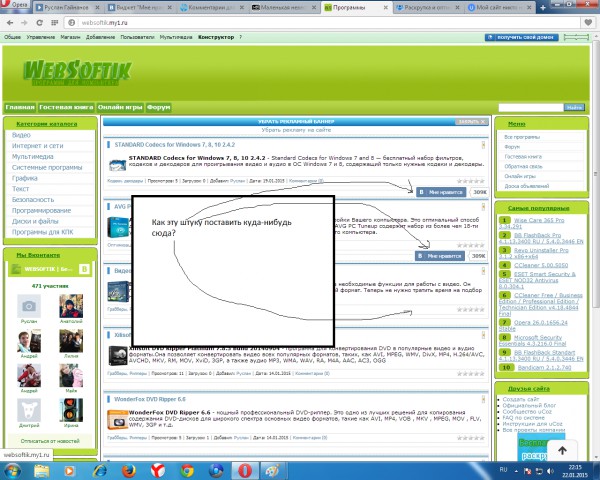Open Firefox from the taskbar
Image resolution: width=600 pixels, height=480 pixels.
129,470
